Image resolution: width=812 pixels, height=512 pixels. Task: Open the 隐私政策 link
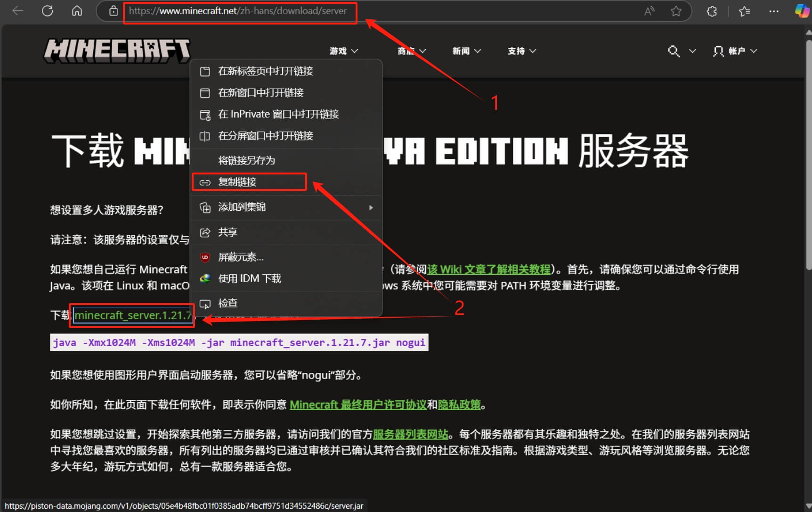coord(459,405)
